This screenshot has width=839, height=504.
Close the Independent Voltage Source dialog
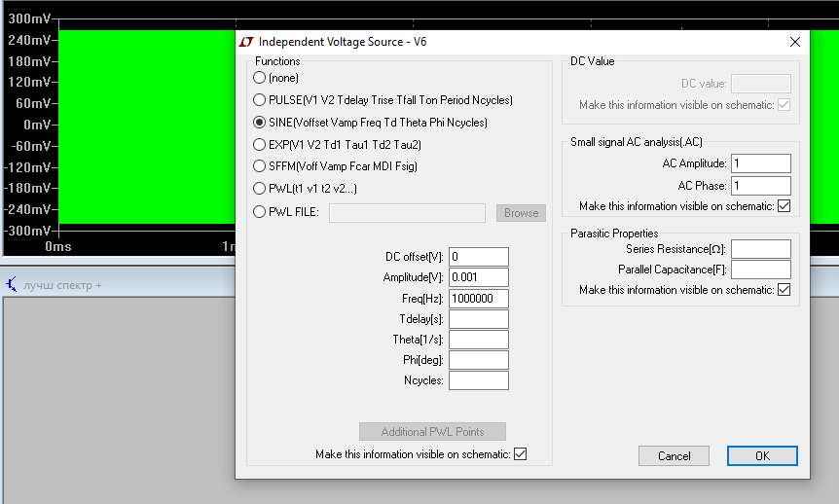click(x=795, y=42)
